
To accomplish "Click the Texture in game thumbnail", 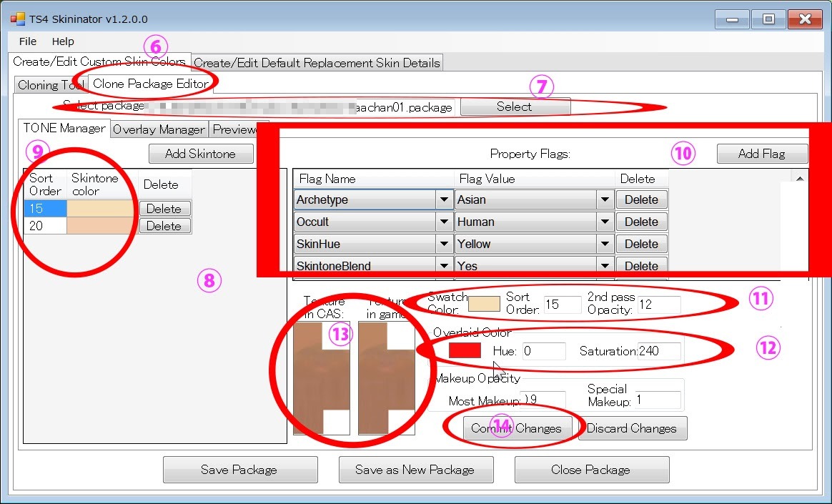I will 386,377.
